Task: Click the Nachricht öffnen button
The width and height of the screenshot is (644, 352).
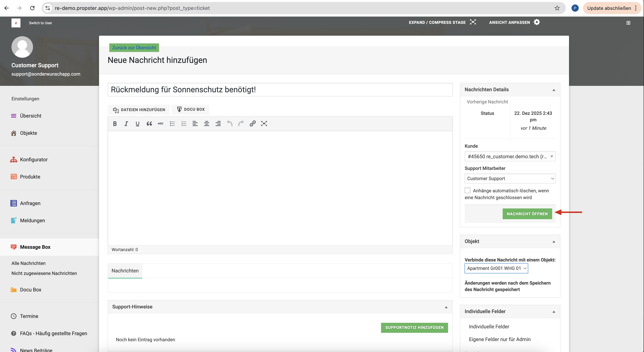Action: pyautogui.click(x=527, y=214)
